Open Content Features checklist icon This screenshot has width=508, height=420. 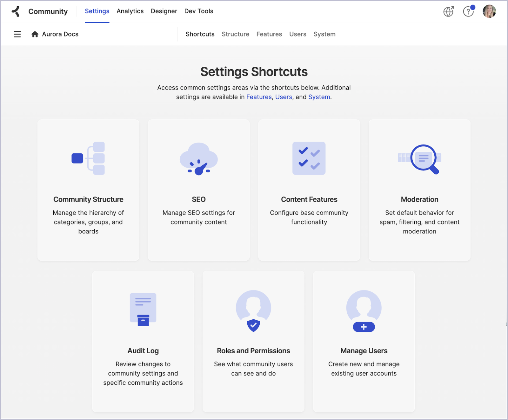pos(309,159)
